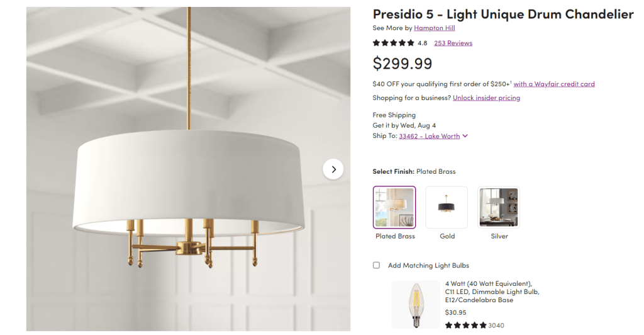Click the chandelier five-star rating icons
The width and height of the screenshot is (644, 335).
(394, 43)
